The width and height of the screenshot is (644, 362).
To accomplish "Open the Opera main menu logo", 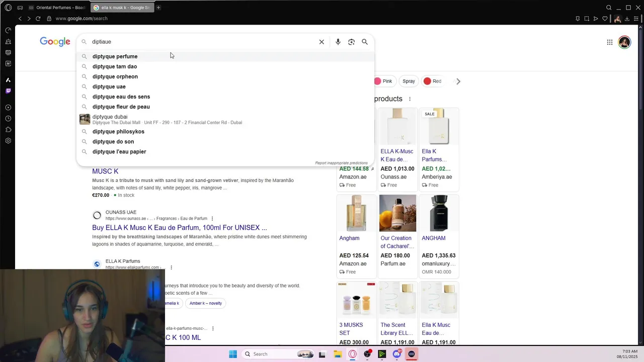I will (x=8, y=8).
